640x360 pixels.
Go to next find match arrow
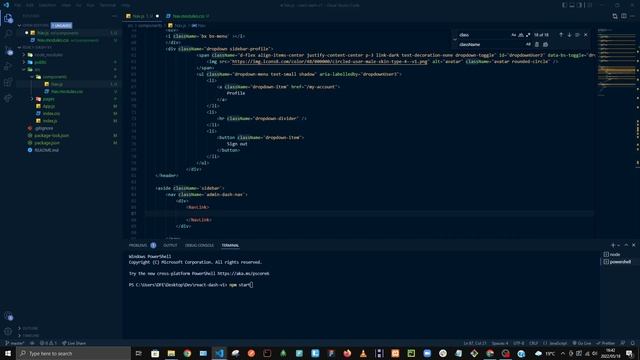tap(569, 35)
